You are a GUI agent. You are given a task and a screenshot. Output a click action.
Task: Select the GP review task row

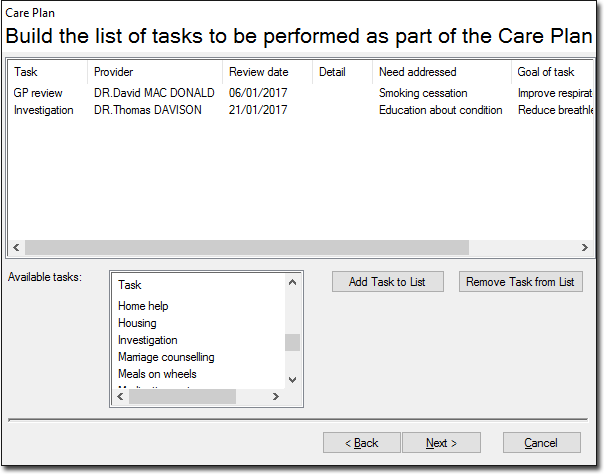coord(300,93)
